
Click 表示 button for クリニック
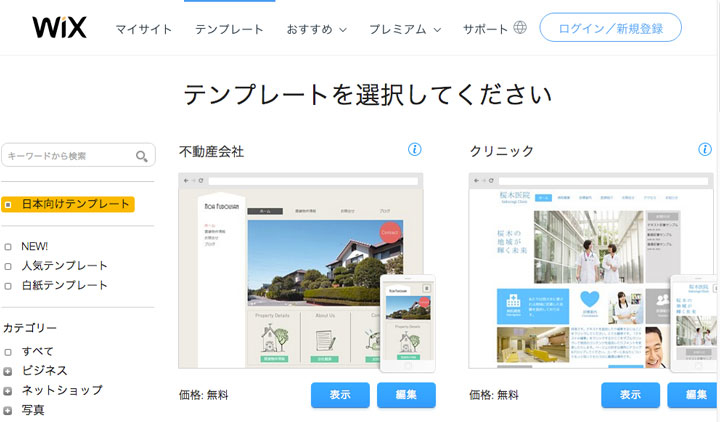630,395
